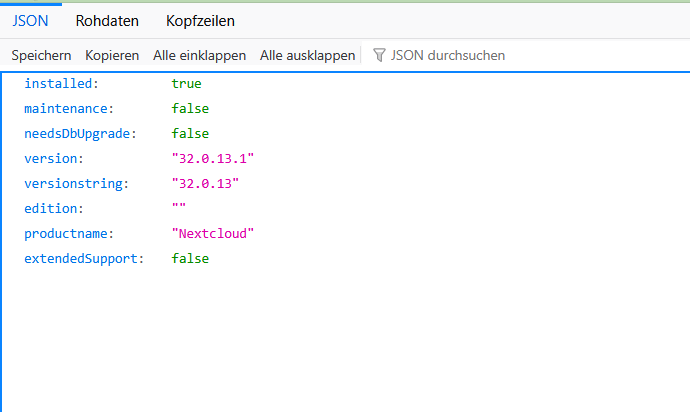
Task: Click the false value of maintenance
Action: pyautogui.click(x=190, y=109)
